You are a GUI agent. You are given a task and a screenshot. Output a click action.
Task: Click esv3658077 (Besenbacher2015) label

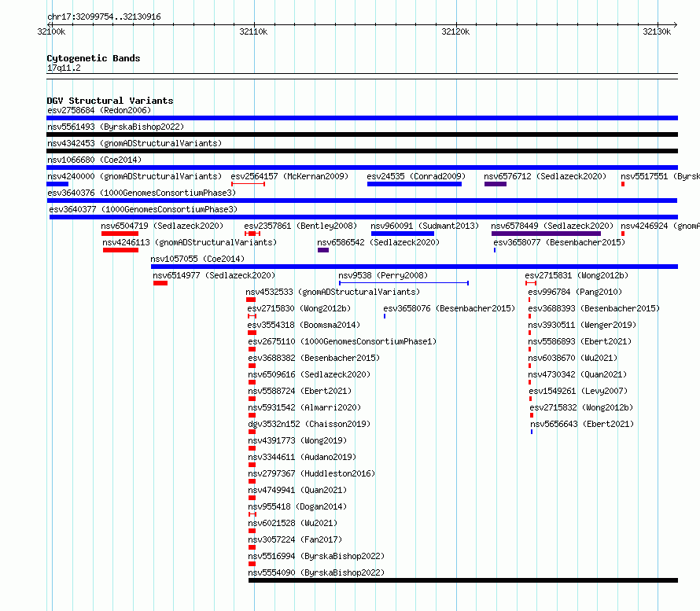(559, 242)
